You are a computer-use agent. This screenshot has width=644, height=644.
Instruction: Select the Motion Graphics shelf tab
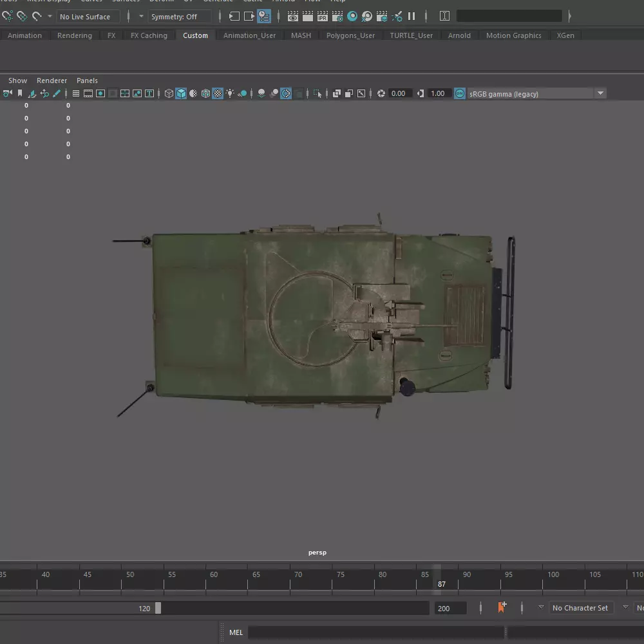click(513, 35)
